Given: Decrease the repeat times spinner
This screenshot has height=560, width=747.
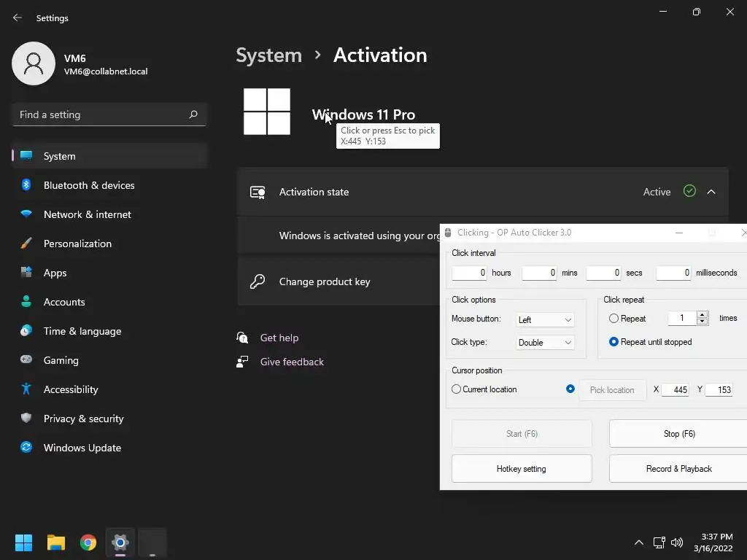Looking at the screenshot, I should coord(702,322).
